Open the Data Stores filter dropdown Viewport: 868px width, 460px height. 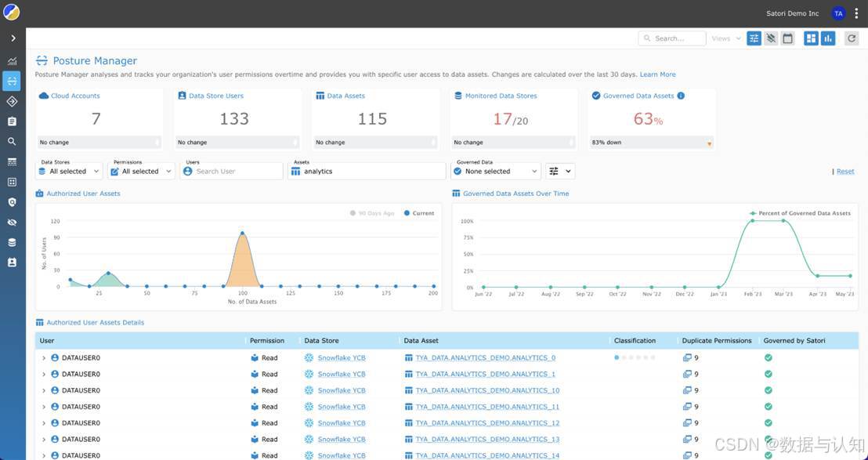tap(69, 171)
